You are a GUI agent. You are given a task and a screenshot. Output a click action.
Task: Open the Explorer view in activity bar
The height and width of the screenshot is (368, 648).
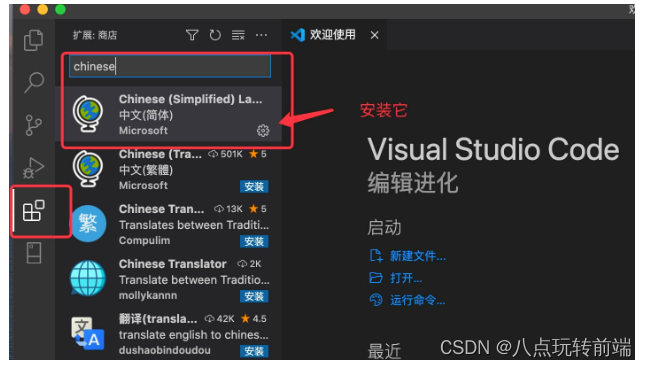pos(33,40)
